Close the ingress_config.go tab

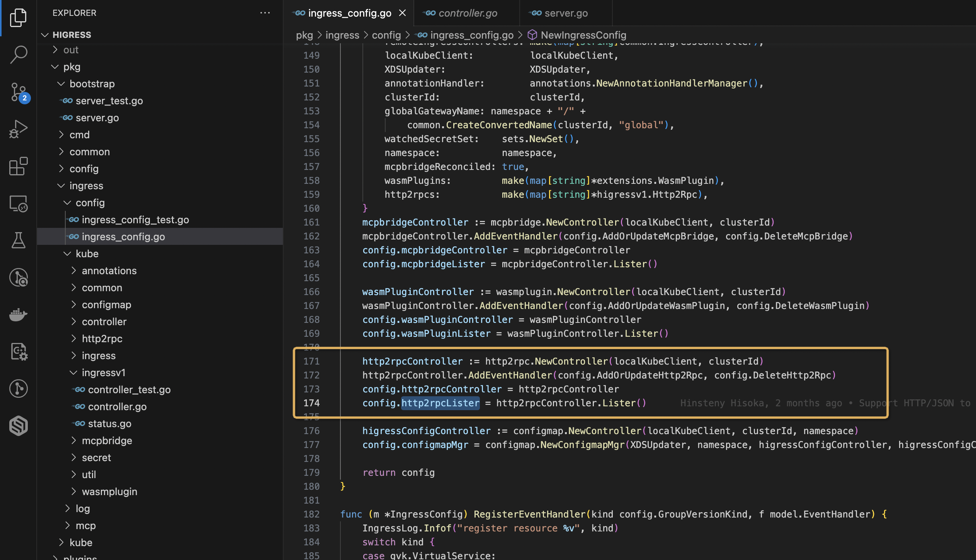click(403, 13)
